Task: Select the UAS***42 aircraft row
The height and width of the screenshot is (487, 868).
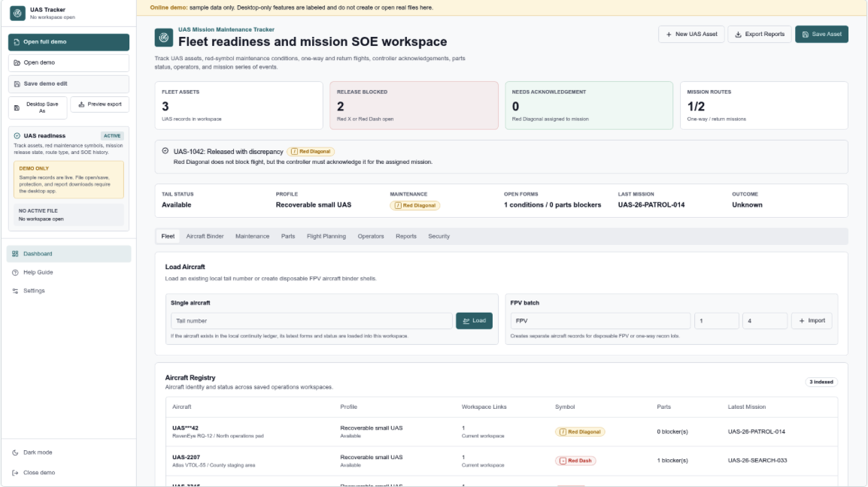Action: [x=502, y=431]
